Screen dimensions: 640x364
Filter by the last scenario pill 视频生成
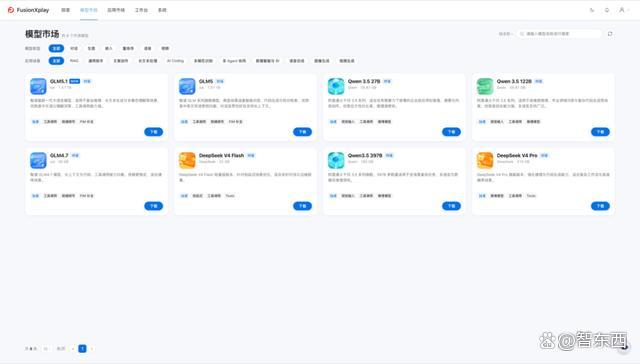coord(347,61)
